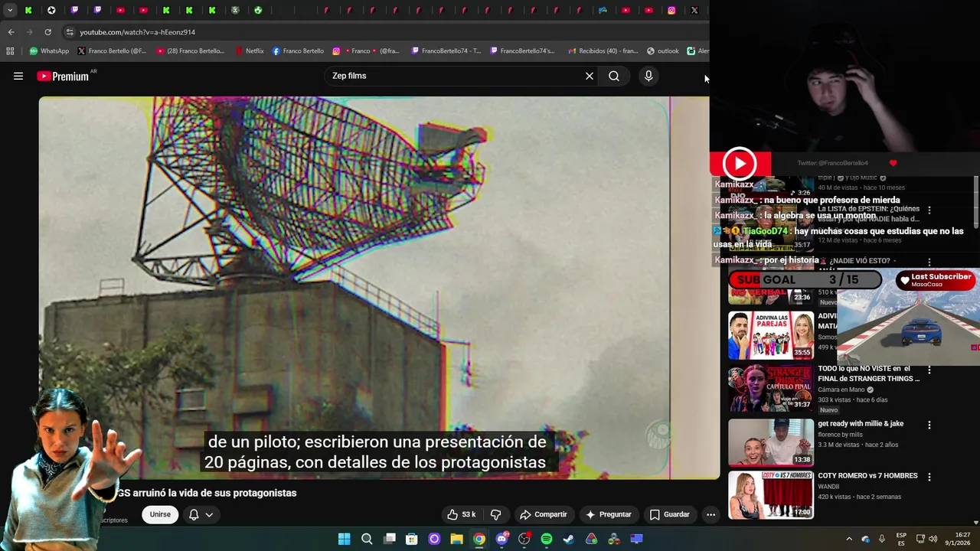This screenshot has height=551, width=980.
Task: Open the X 'Franco Bertello (@F...' bookmark
Action: click(x=112, y=51)
